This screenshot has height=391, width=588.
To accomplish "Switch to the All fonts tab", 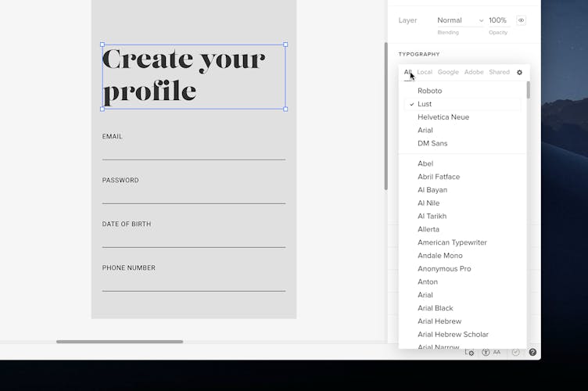I will point(407,72).
